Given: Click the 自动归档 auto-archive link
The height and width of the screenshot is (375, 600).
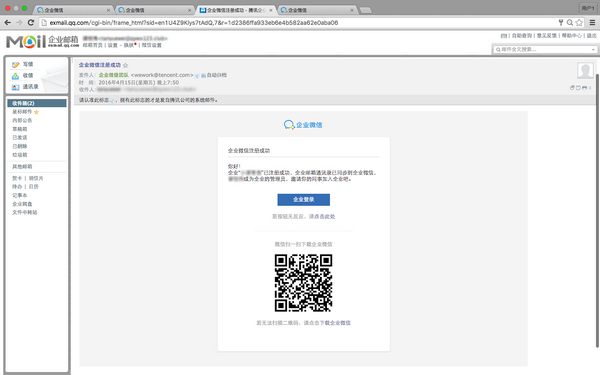Looking at the screenshot, I should click(x=217, y=75).
